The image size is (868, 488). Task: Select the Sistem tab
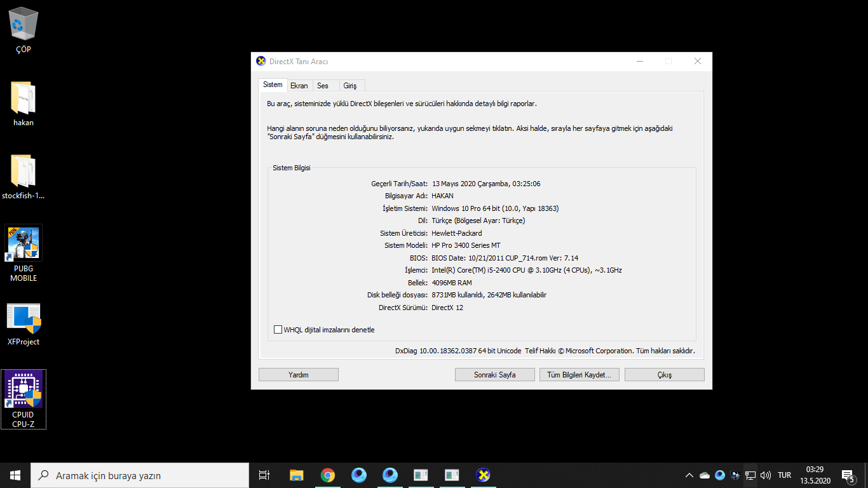[273, 85]
